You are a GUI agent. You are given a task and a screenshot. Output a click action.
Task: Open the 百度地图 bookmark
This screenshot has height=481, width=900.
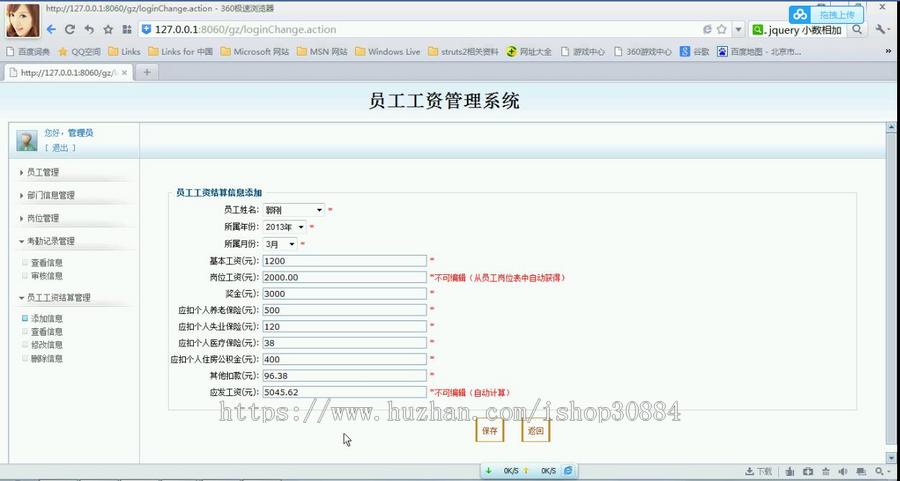pos(759,52)
